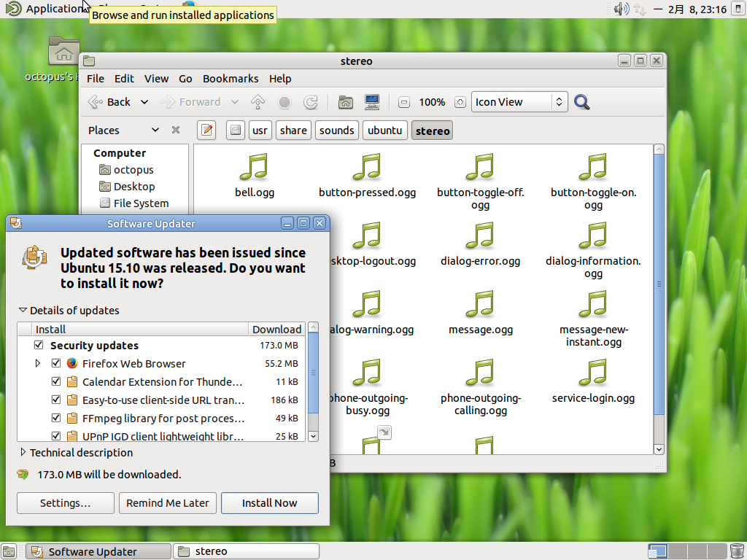Uncheck the Easy-to-use client-side URL update checkbox
747x560 pixels.
point(55,400)
